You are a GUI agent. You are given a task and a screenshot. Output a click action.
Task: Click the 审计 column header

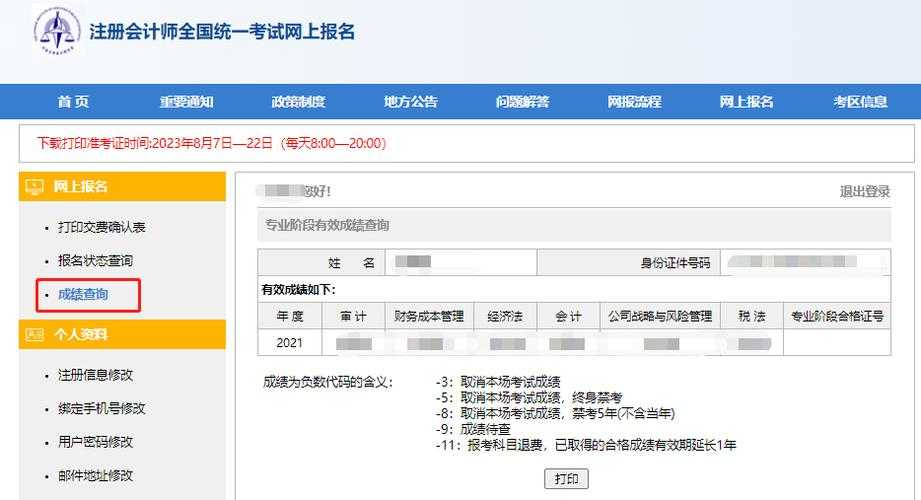[x=353, y=316]
